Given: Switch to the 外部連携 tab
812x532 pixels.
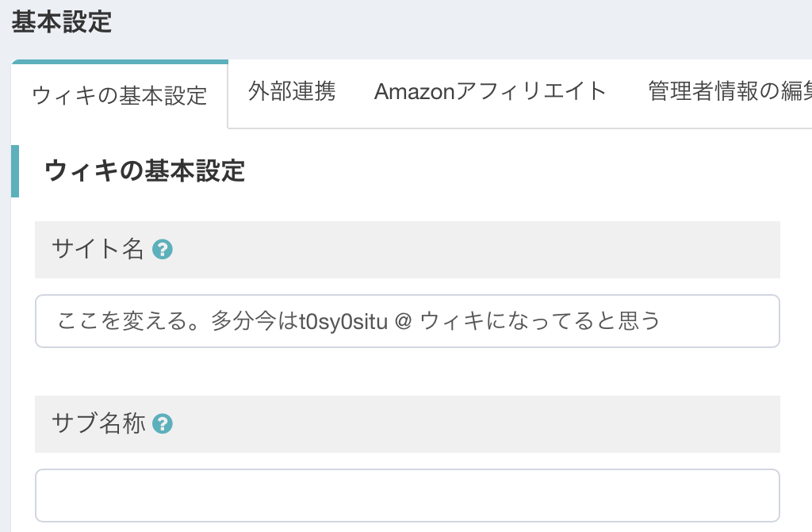Looking at the screenshot, I should tap(292, 91).
